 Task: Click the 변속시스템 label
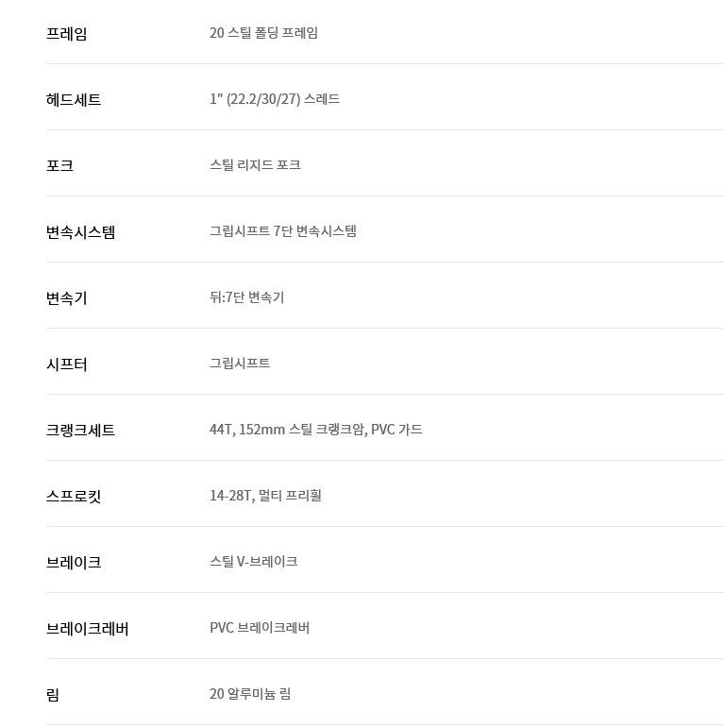[81, 232]
